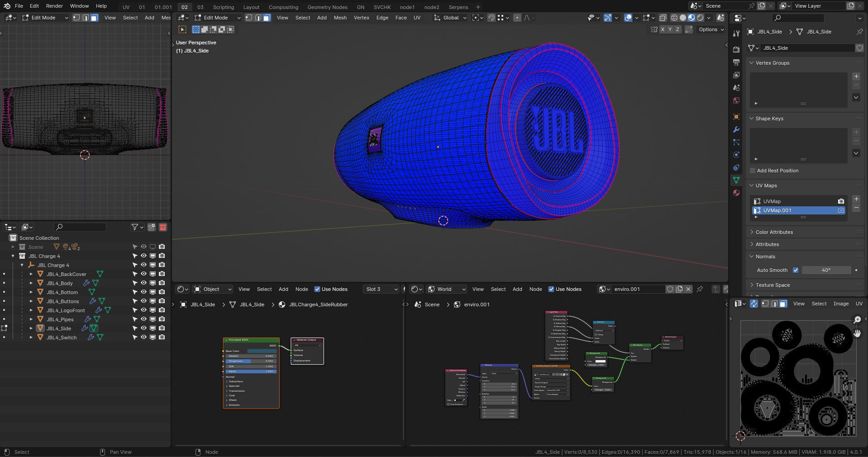Switch to rendered viewport shading
Screen dimensions: 868x457
tap(700, 18)
